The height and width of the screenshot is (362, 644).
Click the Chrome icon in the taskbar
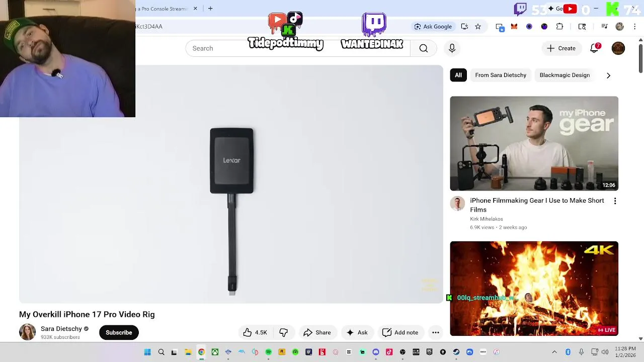point(201,352)
